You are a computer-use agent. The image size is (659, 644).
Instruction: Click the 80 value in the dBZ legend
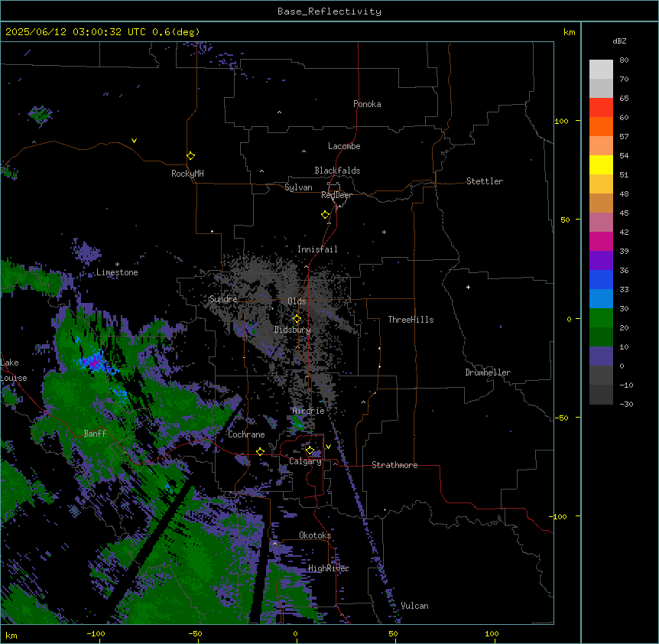624,60
